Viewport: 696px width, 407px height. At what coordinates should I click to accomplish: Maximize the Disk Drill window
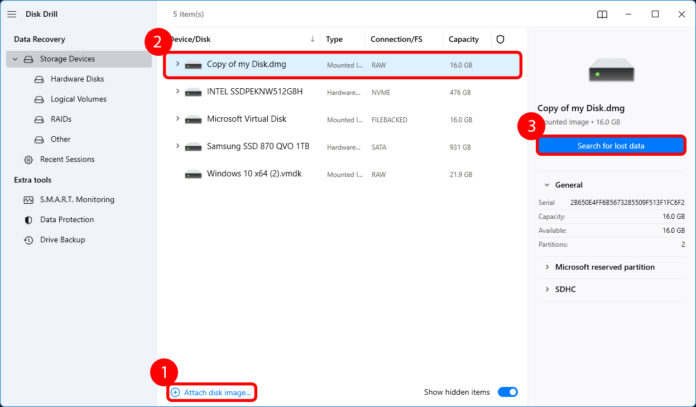(655, 14)
